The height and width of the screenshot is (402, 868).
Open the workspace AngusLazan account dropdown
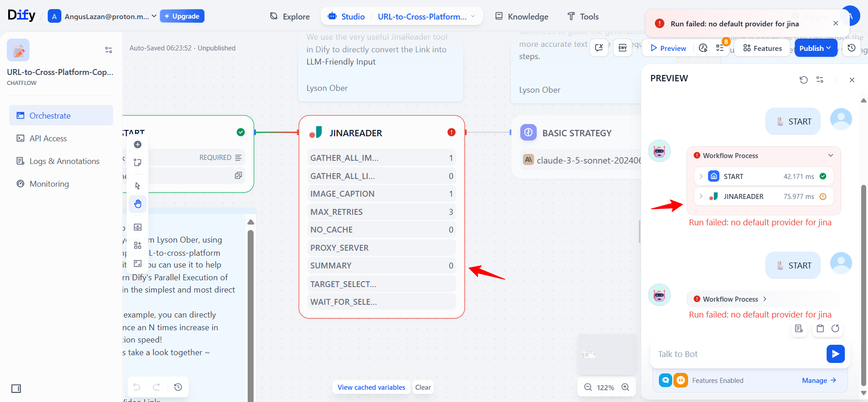[102, 16]
